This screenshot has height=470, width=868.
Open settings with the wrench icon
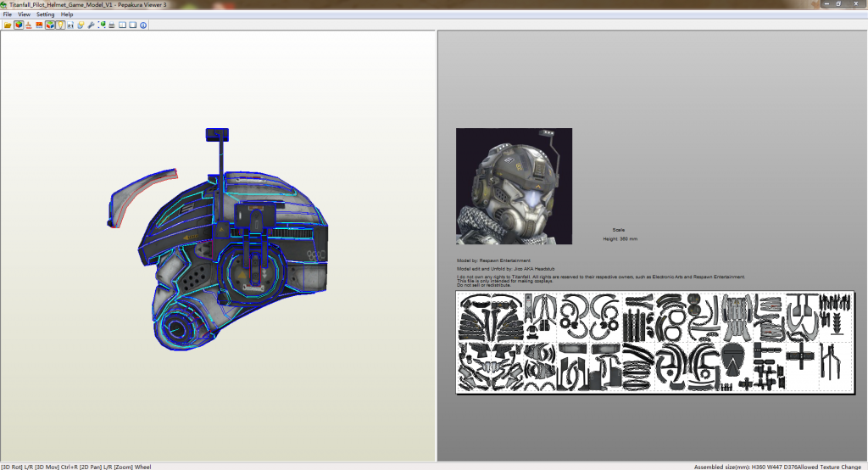pos(91,25)
